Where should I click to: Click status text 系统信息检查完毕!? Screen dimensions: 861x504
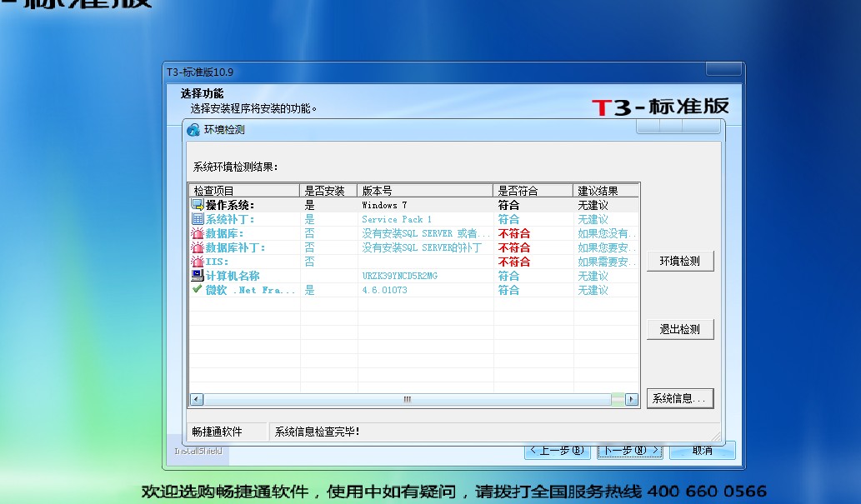[317, 432]
